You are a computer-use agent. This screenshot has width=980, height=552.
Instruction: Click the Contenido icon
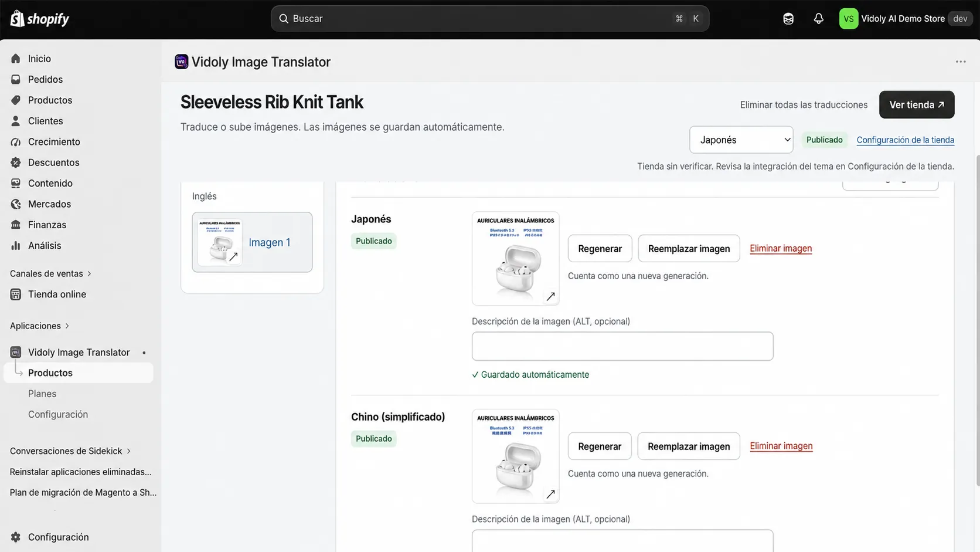tap(16, 183)
